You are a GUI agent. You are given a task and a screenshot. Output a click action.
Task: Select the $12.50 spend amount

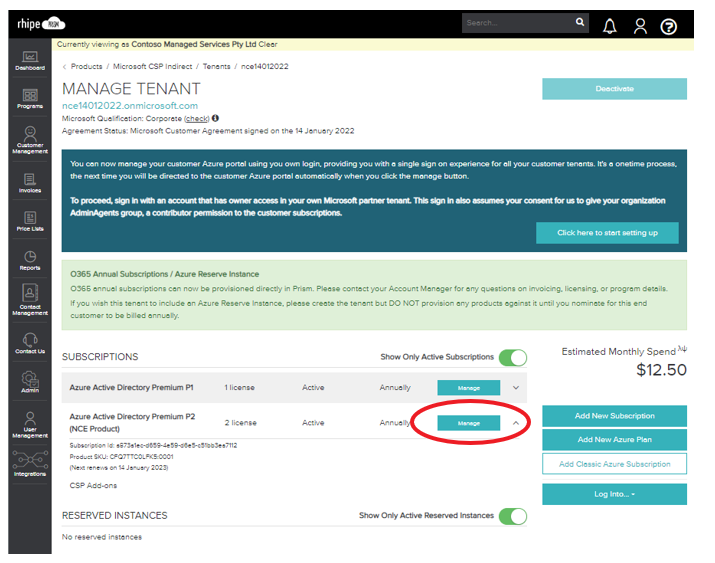[x=661, y=370]
